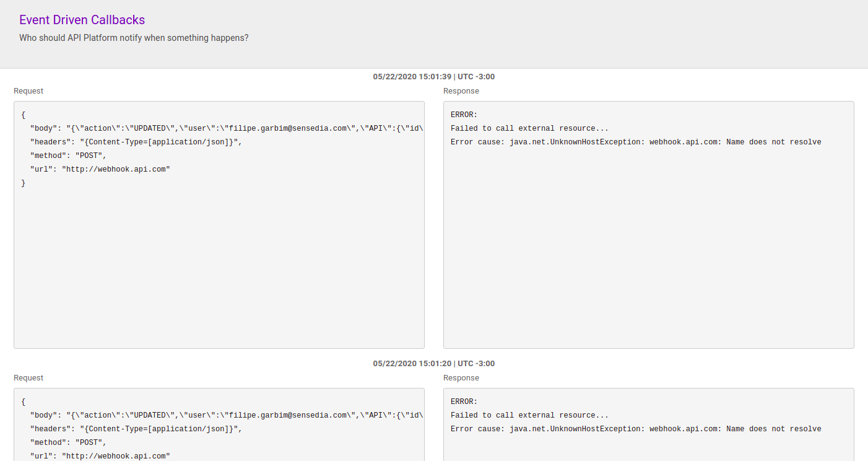
Task: Click the Event Driven Callbacks page title
Action: (x=82, y=19)
